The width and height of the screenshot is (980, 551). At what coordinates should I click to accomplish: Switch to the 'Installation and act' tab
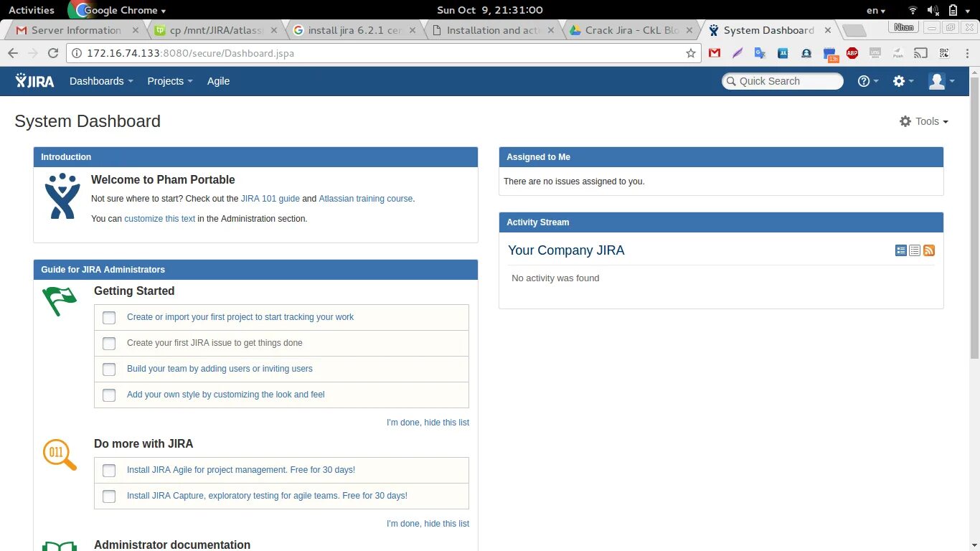pyautogui.click(x=492, y=30)
